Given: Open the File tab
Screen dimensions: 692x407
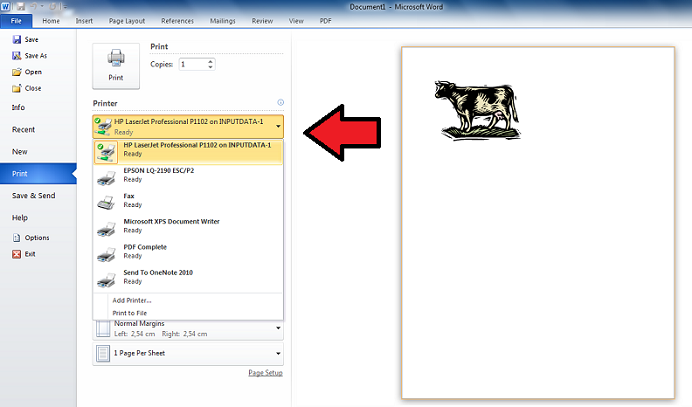Looking at the screenshot, I should (x=16, y=21).
